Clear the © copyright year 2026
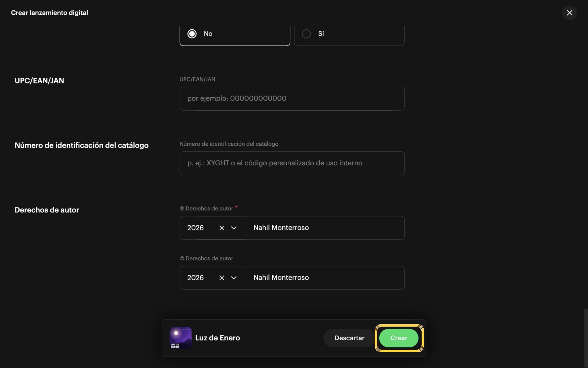Screen dimensions: 588x368 [222, 278]
